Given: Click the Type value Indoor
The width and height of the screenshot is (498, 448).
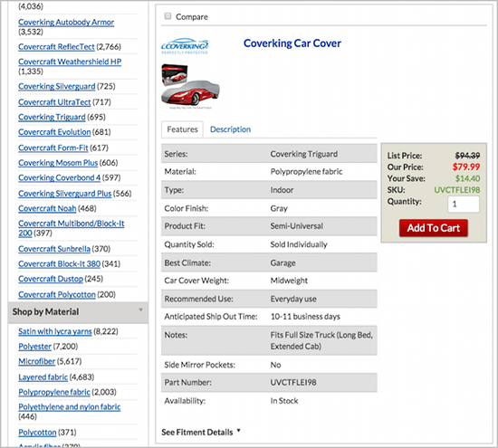Looking at the screenshot, I should pyautogui.click(x=282, y=190).
